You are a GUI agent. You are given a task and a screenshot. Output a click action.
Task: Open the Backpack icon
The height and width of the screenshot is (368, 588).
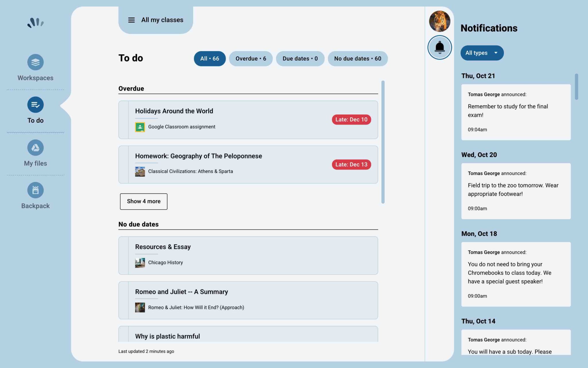[35, 190]
